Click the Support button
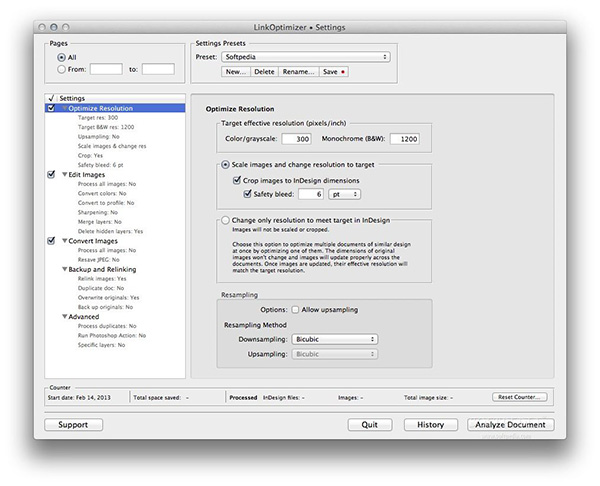Viewport: 600px width, 486px height. coord(73,425)
